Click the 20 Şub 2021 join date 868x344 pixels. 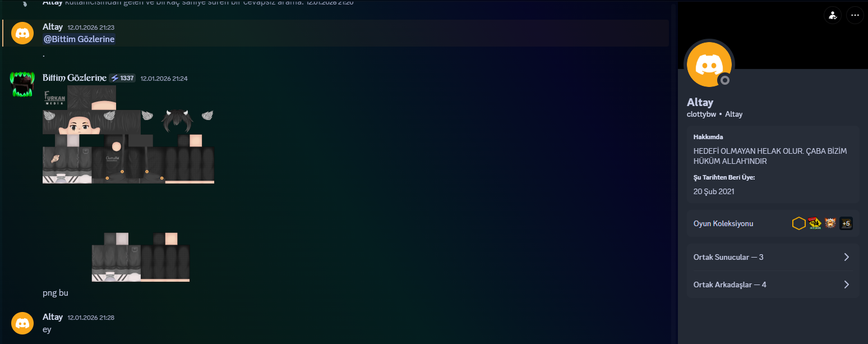[714, 191]
